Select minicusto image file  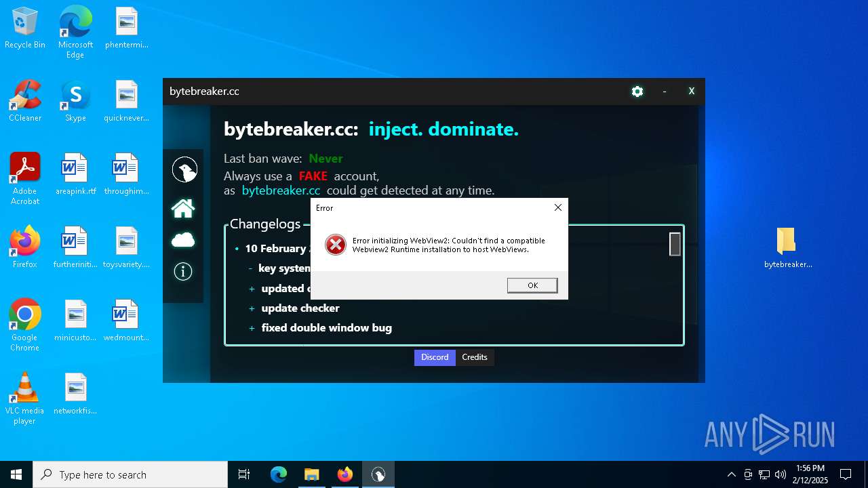click(x=75, y=321)
